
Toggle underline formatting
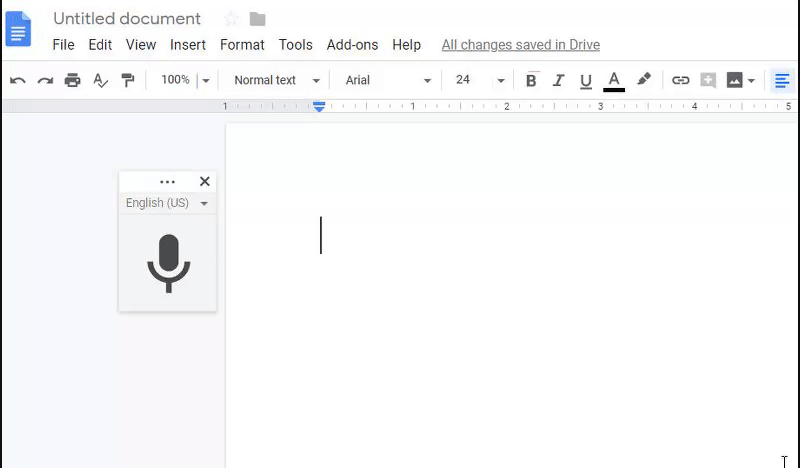click(x=586, y=81)
